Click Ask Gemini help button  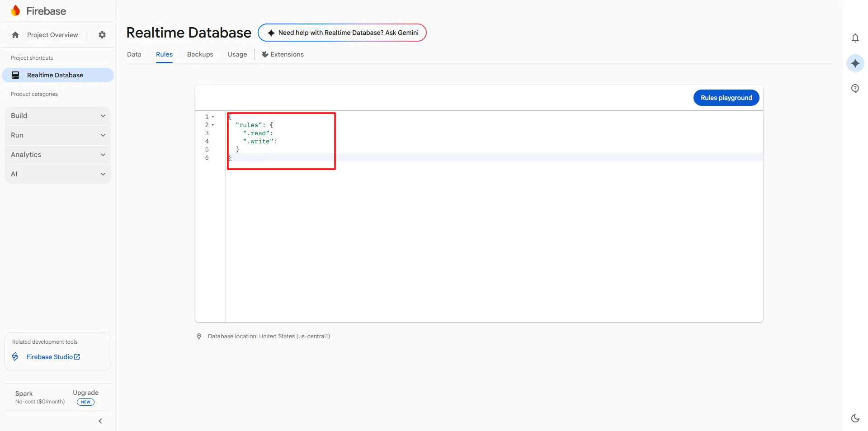(342, 33)
